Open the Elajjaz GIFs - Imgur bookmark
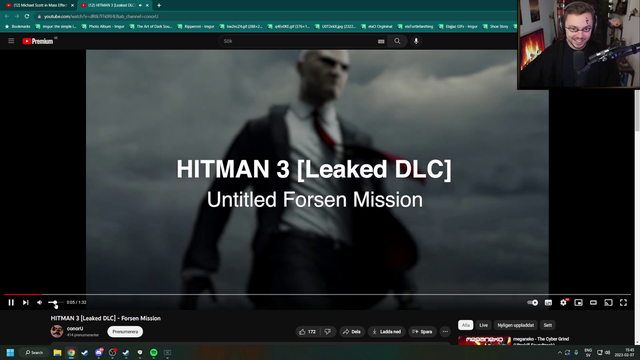Image resolution: width=640 pixels, height=360 pixels. coord(458,27)
